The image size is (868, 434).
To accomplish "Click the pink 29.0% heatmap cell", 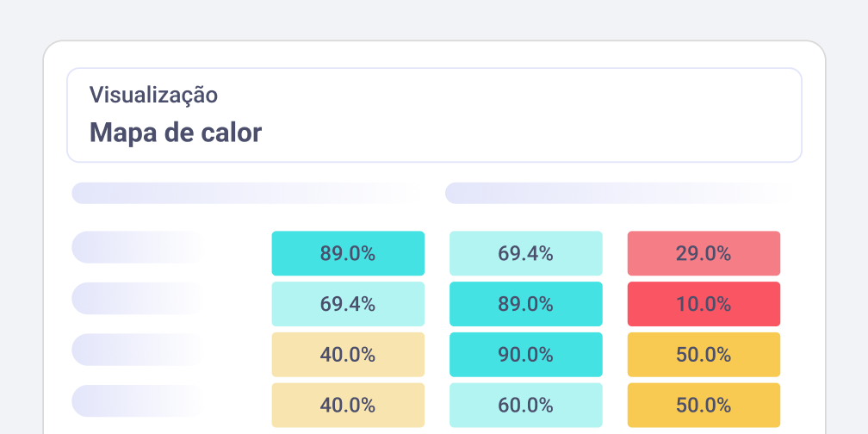I will pos(704,253).
